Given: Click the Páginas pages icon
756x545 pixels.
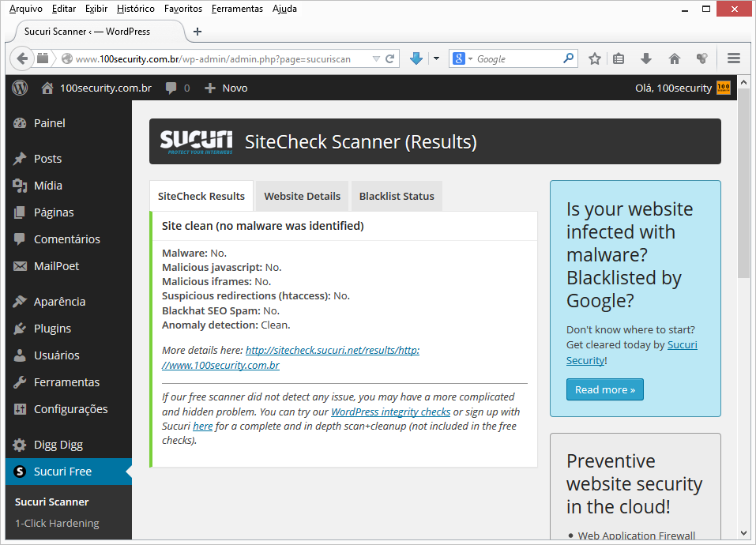Looking at the screenshot, I should 20,212.
